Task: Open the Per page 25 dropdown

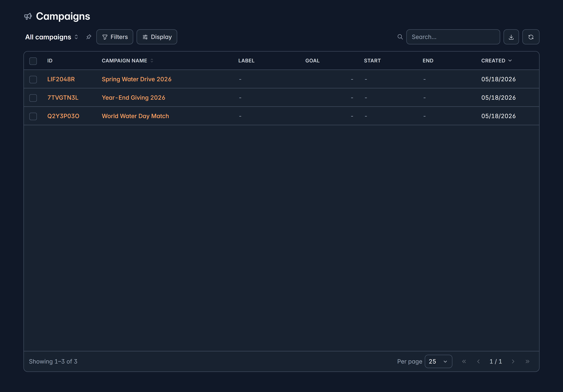Action: 438,361
